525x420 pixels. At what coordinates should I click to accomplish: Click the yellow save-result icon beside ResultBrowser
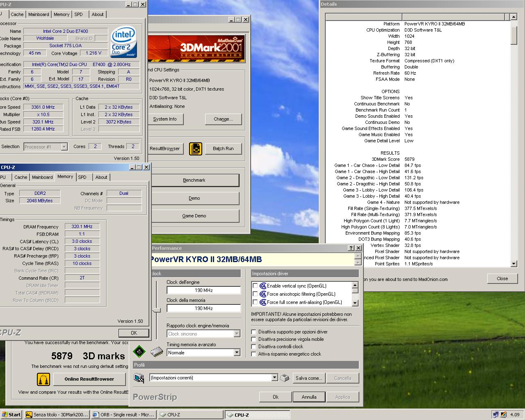pos(196,148)
